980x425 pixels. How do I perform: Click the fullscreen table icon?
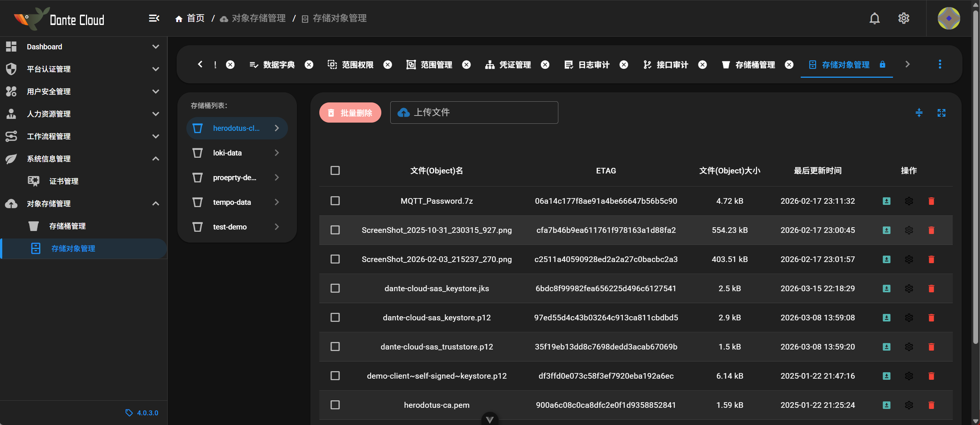pyautogui.click(x=941, y=113)
